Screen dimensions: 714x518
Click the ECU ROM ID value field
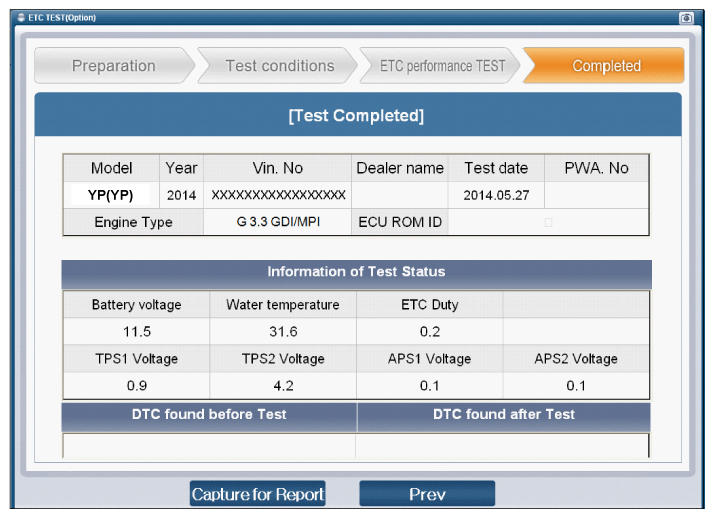coord(548,222)
